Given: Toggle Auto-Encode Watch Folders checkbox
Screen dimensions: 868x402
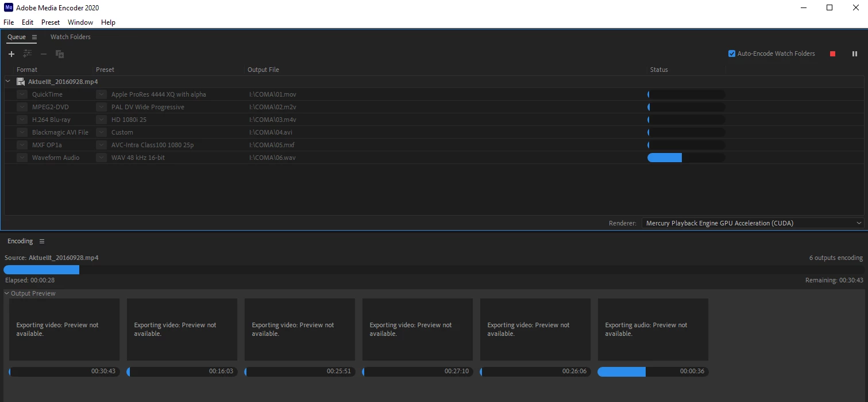Looking at the screenshot, I should click(732, 53).
